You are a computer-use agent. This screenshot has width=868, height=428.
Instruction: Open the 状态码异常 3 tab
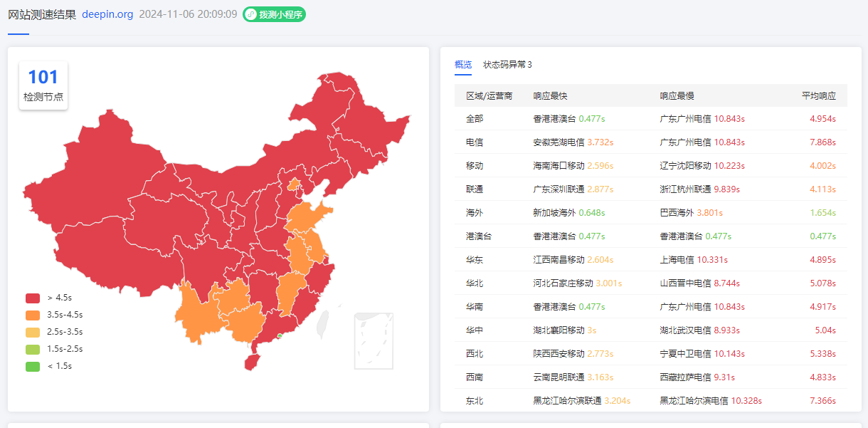(x=507, y=65)
